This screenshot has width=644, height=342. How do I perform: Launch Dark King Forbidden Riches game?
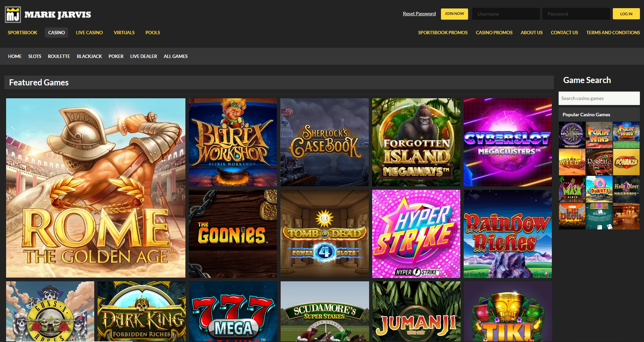tap(142, 311)
